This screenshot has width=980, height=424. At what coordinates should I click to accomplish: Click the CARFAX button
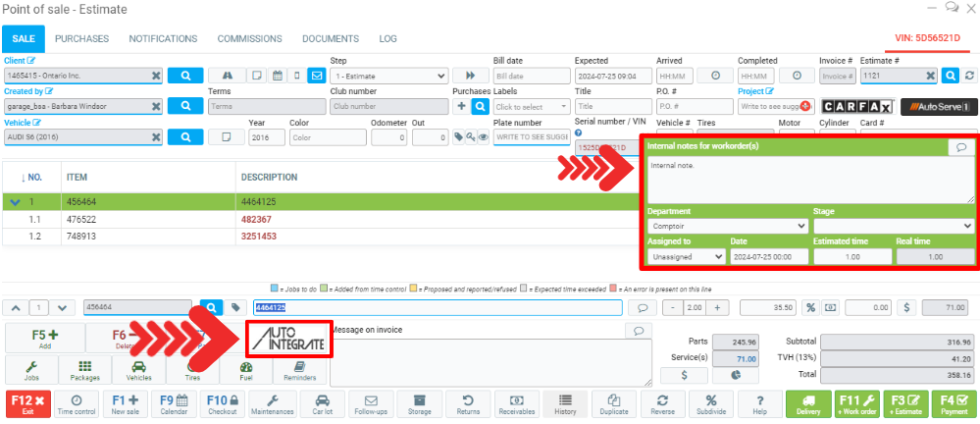point(856,106)
